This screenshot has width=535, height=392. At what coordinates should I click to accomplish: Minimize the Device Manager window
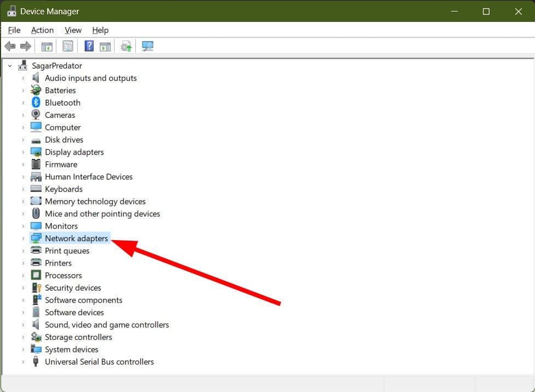coord(454,12)
